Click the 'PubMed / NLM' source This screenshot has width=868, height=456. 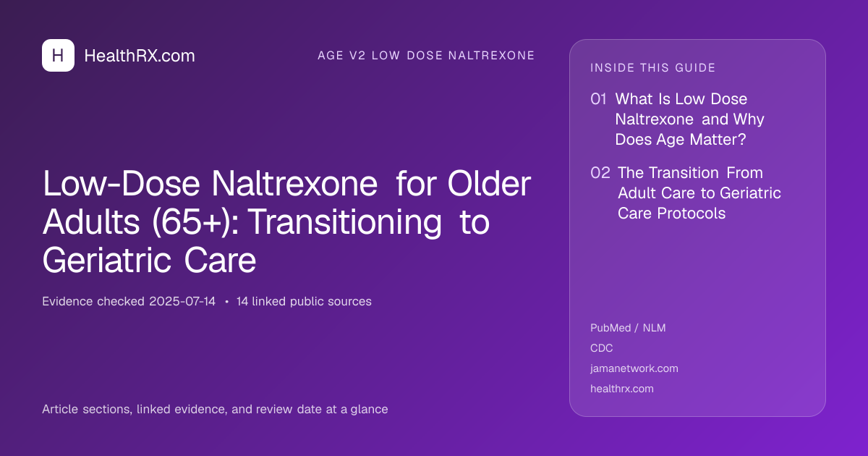pos(628,328)
